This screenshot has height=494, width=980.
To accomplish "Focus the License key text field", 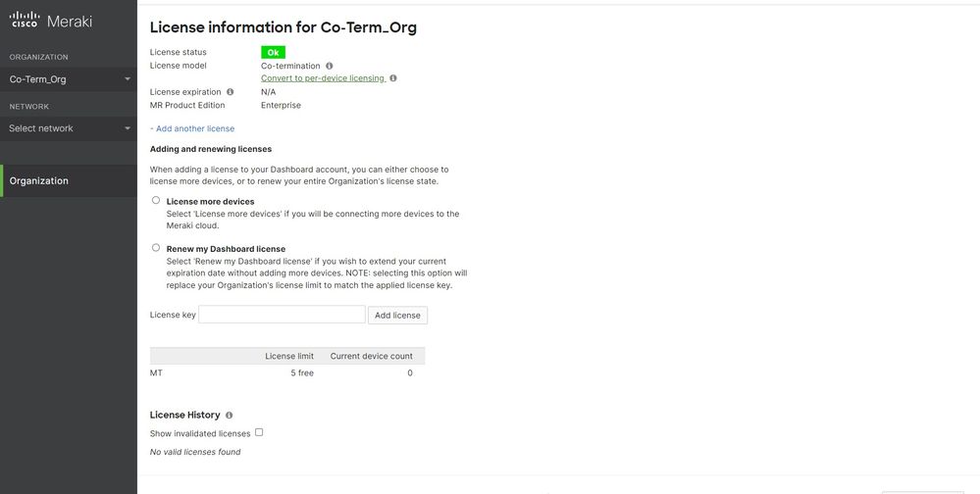I will (x=282, y=315).
